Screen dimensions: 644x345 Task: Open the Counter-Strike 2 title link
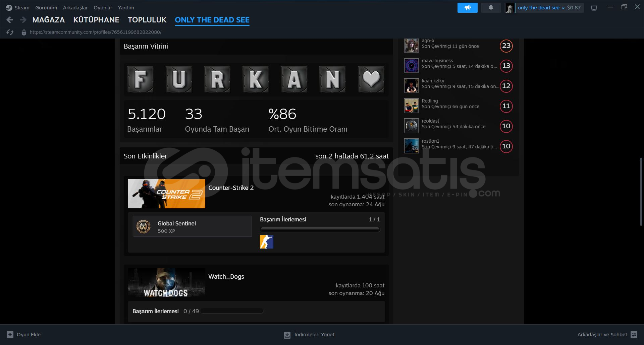[231, 188]
